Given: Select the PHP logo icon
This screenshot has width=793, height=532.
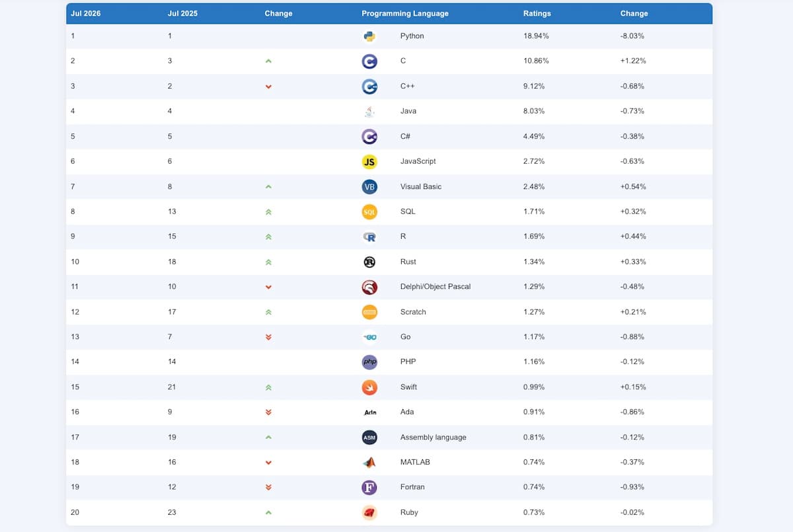Looking at the screenshot, I should click(369, 361).
